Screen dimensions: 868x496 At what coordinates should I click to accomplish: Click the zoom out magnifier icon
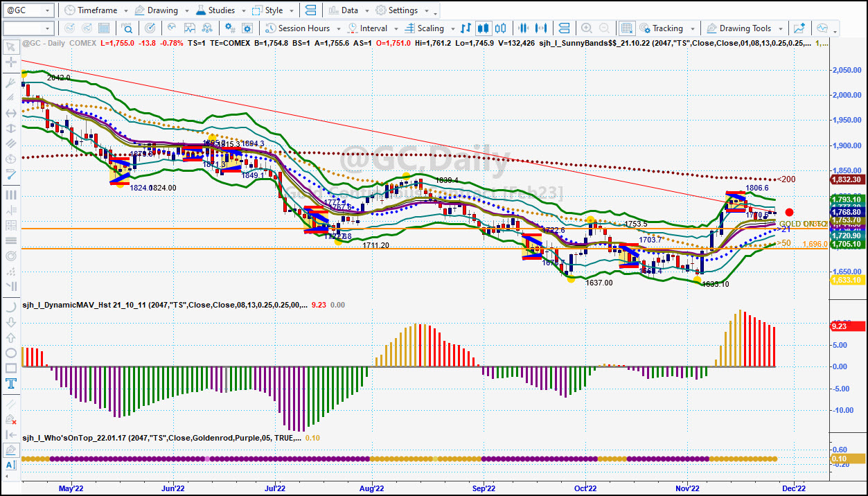point(604,28)
